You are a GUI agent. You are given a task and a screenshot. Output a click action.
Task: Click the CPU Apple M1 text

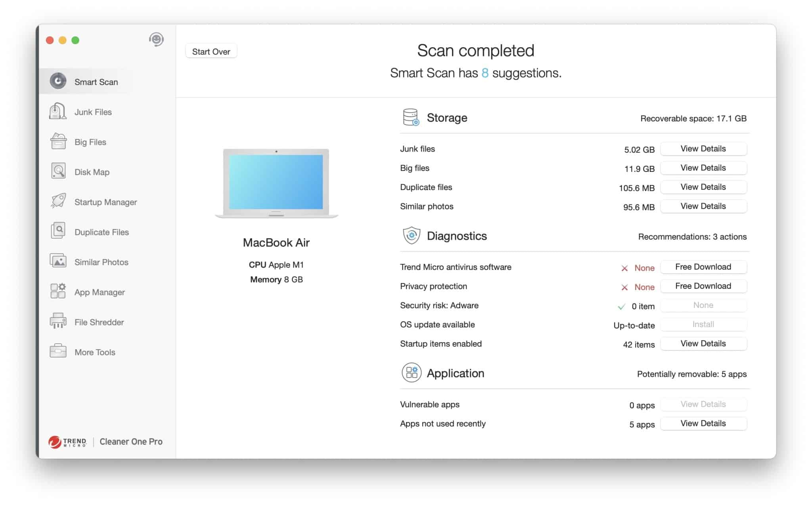coord(276,265)
